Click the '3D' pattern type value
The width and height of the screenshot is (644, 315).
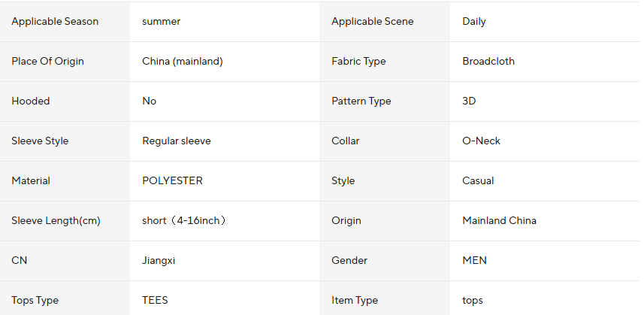coord(469,101)
